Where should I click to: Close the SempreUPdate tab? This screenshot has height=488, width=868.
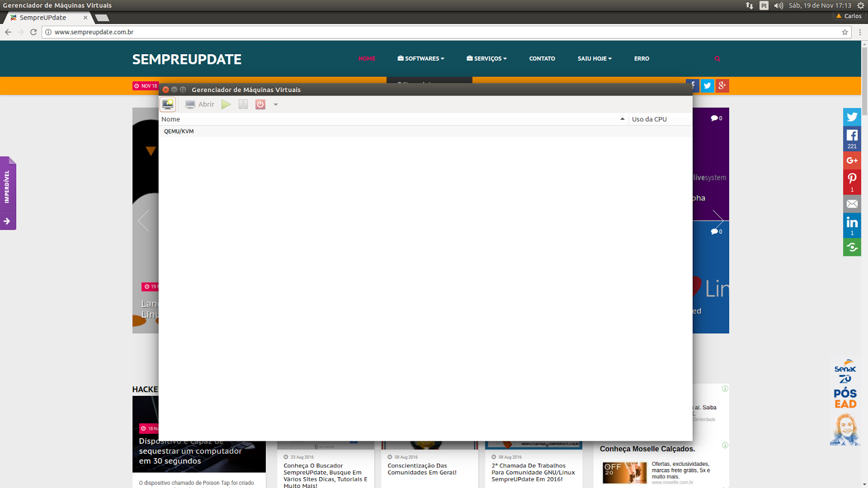pos(85,17)
